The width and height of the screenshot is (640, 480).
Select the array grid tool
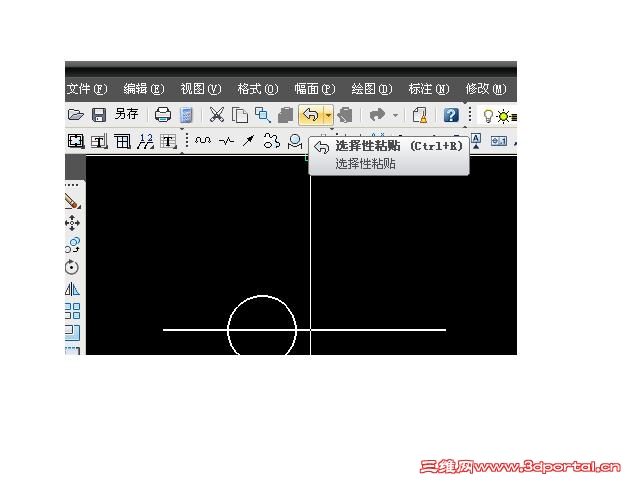tap(73, 311)
